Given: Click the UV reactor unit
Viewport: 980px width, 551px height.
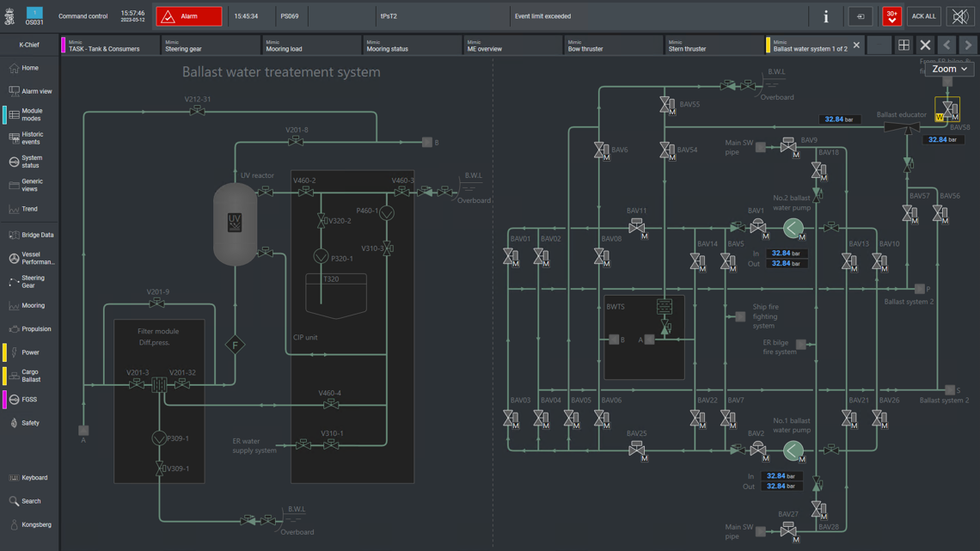Looking at the screenshot, I should click(x=235, y=223).
